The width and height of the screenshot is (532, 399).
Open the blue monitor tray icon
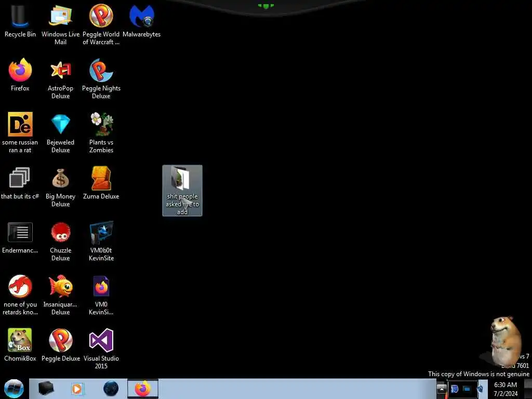467,389
